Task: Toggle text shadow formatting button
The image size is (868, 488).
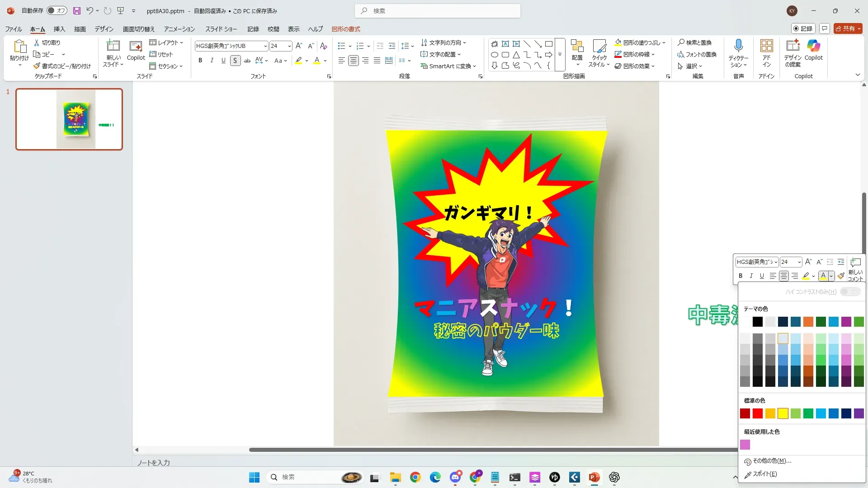Action: (235, 61)
